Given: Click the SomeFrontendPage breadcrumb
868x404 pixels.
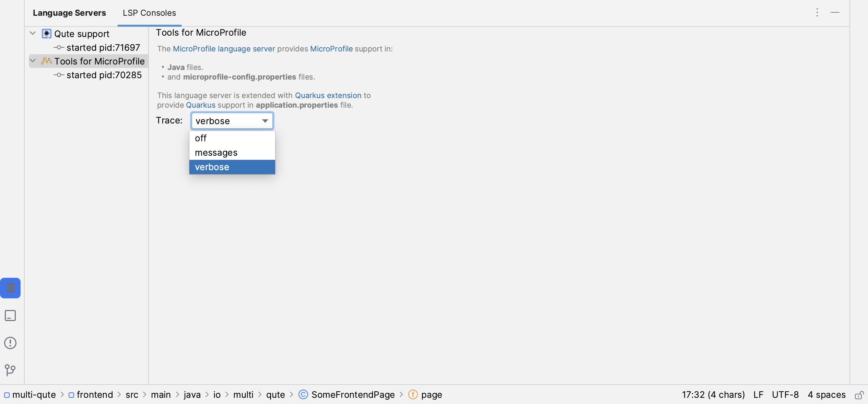Looking at the screenshot, I should 353,395.
